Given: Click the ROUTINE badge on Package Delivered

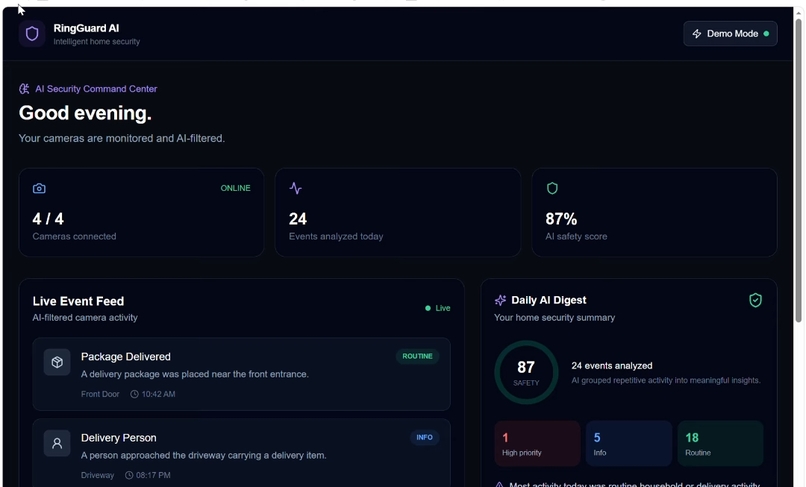Looking at the screenshot, I should (x=417, y=356).
